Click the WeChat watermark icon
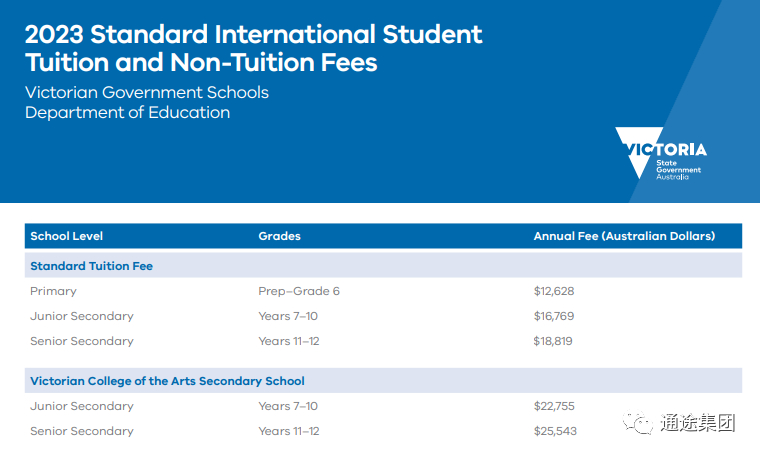The height and width of the screenshot is (456, 760). [638, 423]
